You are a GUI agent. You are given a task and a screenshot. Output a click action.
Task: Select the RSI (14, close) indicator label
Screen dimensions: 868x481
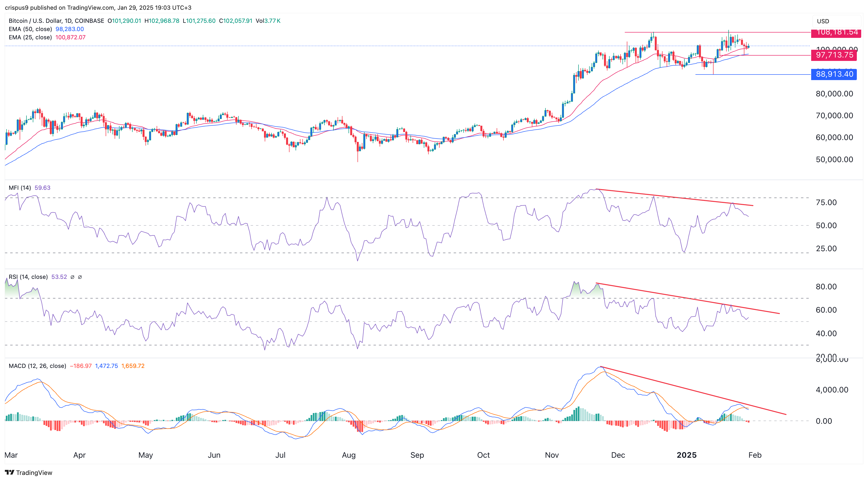click(28, 277)
